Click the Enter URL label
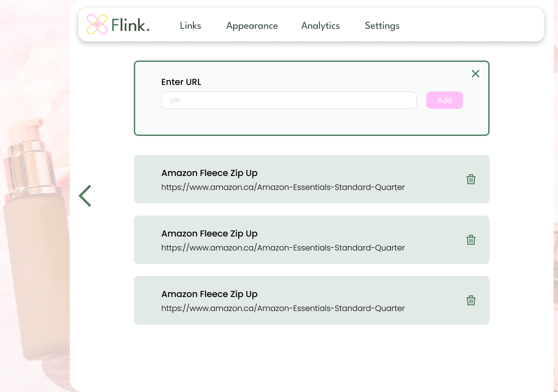Image resolution: width=558 pixels, height=392 pixels. 181,82
